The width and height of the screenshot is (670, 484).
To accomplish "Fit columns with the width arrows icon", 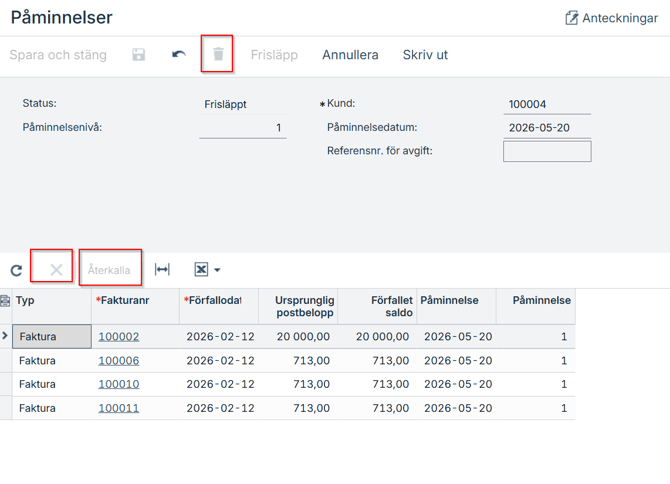I will pyautogui.click(x=162, y=270).
